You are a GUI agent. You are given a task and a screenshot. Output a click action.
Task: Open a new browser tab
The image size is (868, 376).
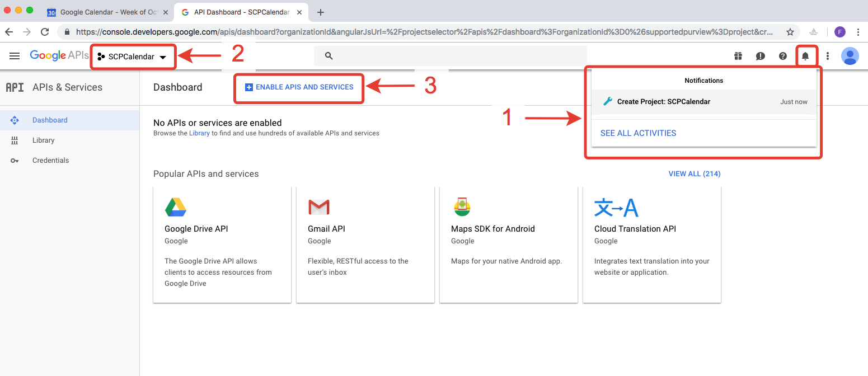(x=321, y=12)
